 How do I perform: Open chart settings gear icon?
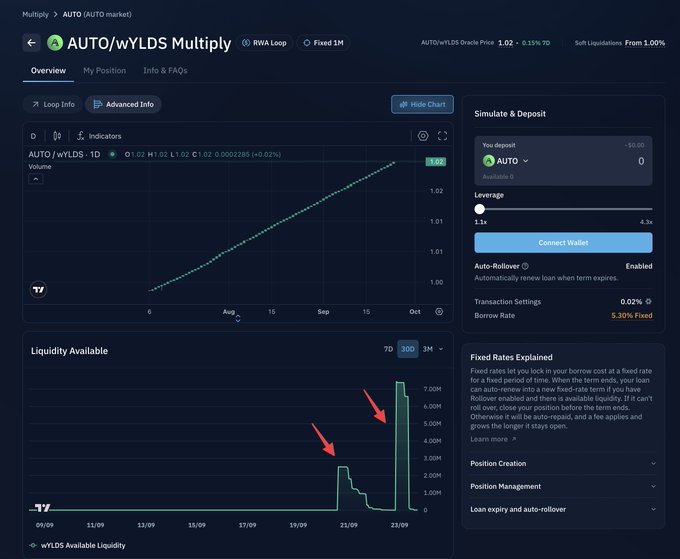[423, 136]
